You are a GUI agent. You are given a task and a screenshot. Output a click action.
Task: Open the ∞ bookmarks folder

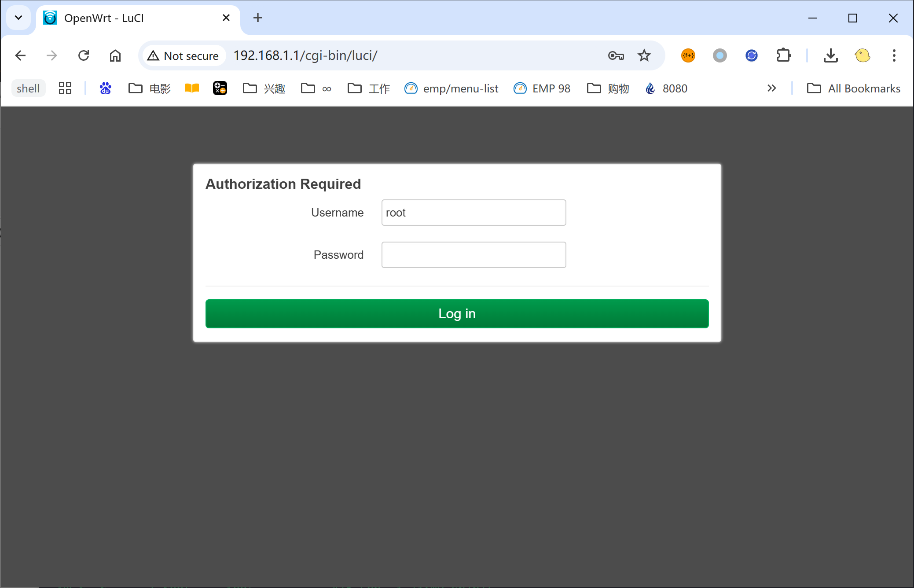pos(316,88)
